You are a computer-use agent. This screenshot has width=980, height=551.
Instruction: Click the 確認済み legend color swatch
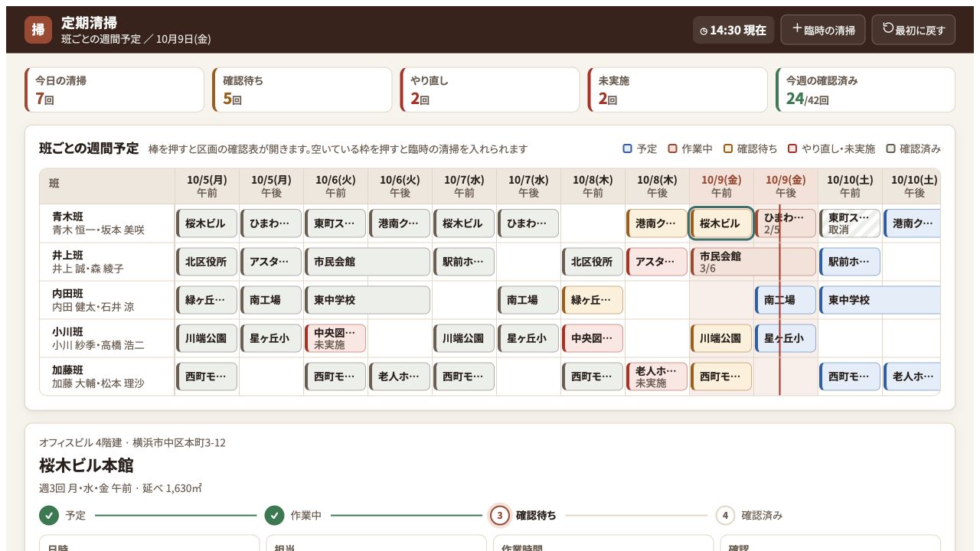coord(890,148)
